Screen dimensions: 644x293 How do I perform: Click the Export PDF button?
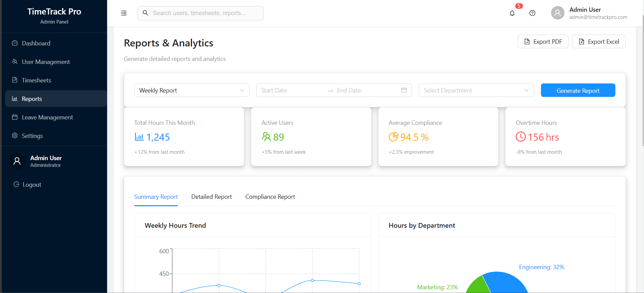543,41
